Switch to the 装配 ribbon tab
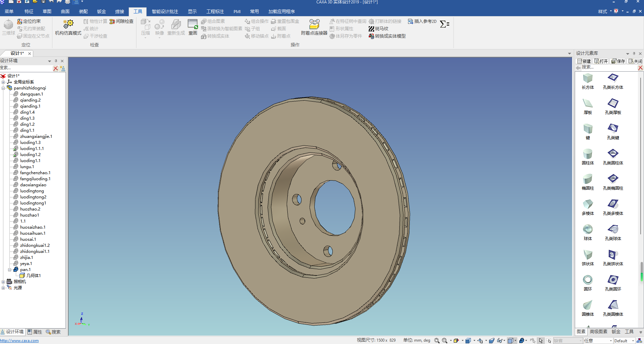This screenshot has width=644, height=344. [x=83, y=11]
